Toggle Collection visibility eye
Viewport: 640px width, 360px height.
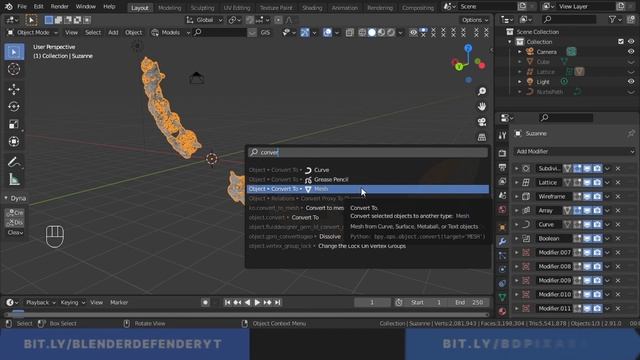click(x=631, y=42)
